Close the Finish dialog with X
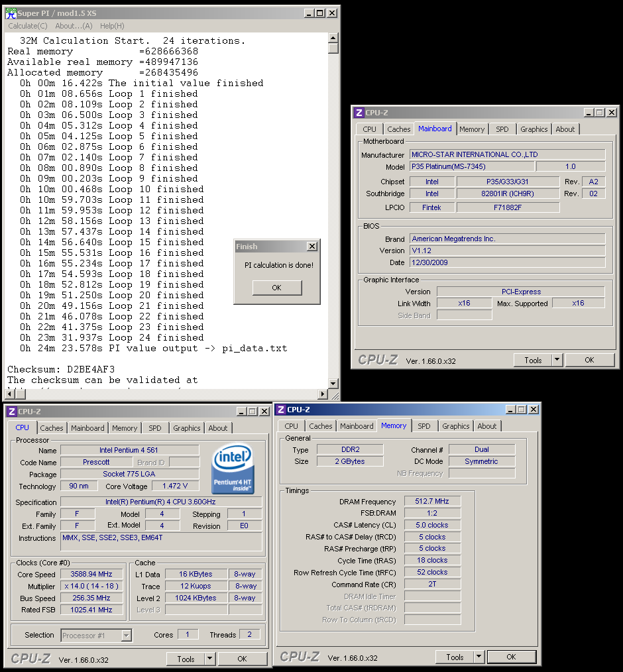Viewport: 623px width, 672px height. pos(312,247)
